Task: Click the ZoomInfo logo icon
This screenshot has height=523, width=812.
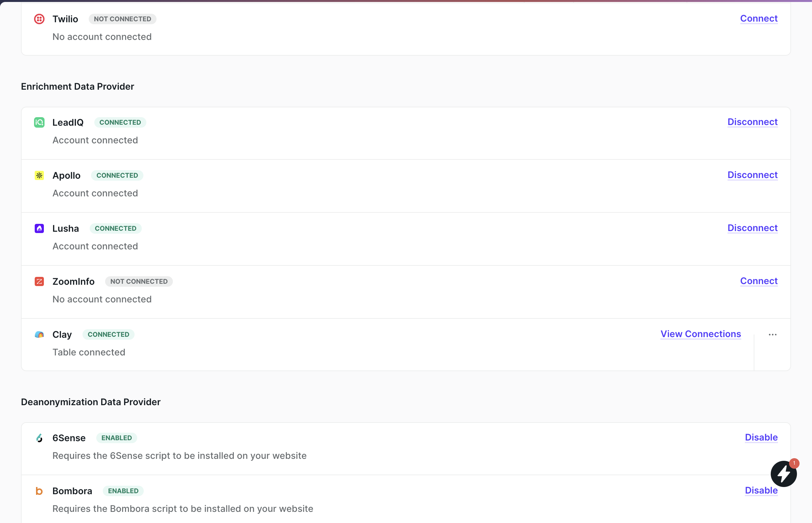Action: pos(39,281)
